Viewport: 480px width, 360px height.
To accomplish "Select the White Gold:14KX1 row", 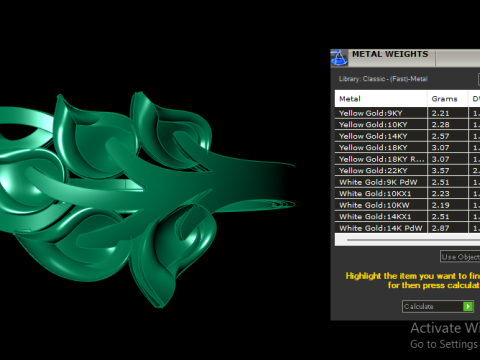I will tap(407, 217).
